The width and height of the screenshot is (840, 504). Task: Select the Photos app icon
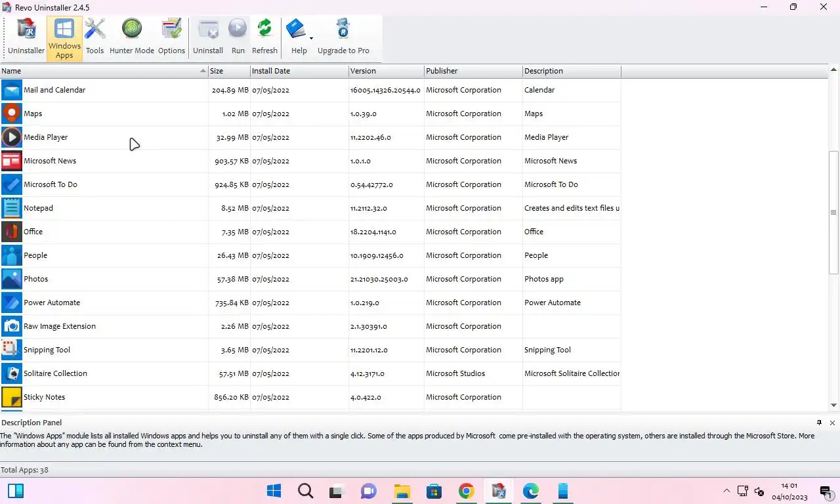click(x=12, y=279)
